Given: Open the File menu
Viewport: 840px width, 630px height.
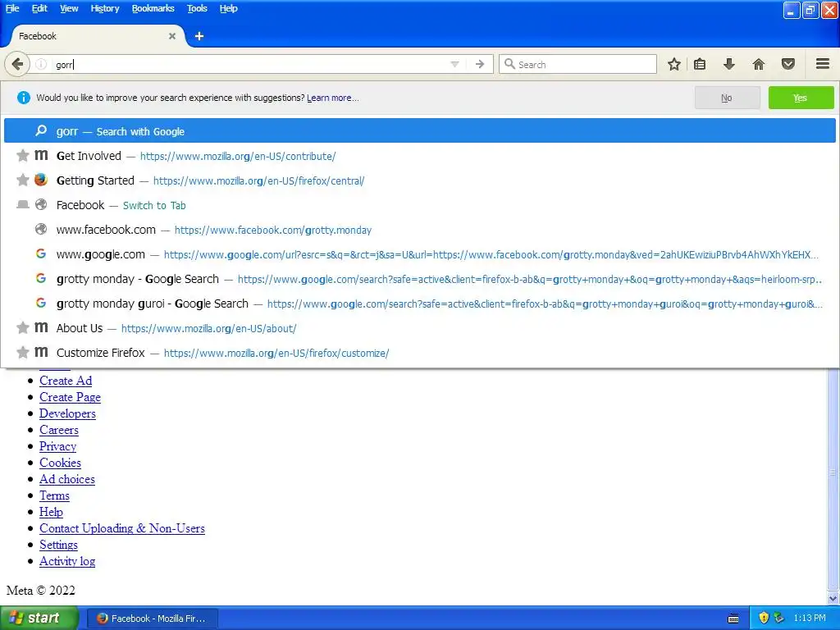Looking at the screenshot, I should (x=12, y=8).
